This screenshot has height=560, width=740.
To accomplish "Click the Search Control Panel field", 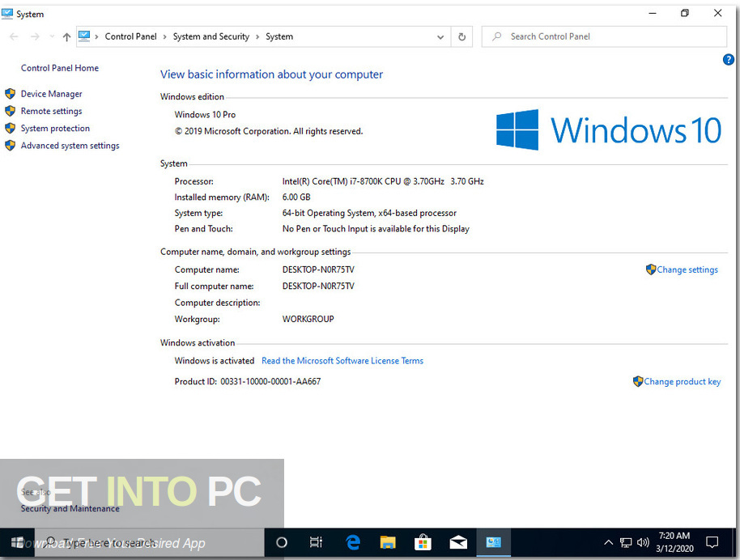I will (x=604, y=36).
